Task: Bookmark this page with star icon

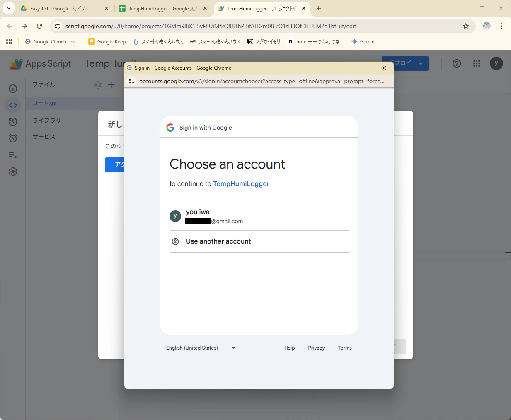Action: (466, 26)
